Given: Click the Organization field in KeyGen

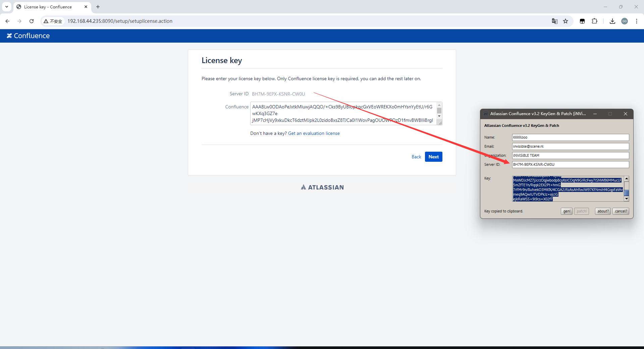Looking at the screenshot, I should click(x=570, y=155).
